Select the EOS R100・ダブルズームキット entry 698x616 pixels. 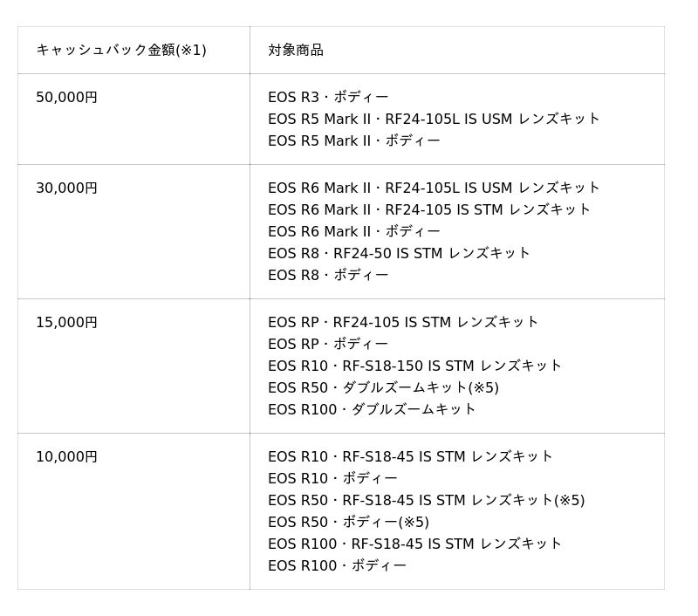click(372, 409)
